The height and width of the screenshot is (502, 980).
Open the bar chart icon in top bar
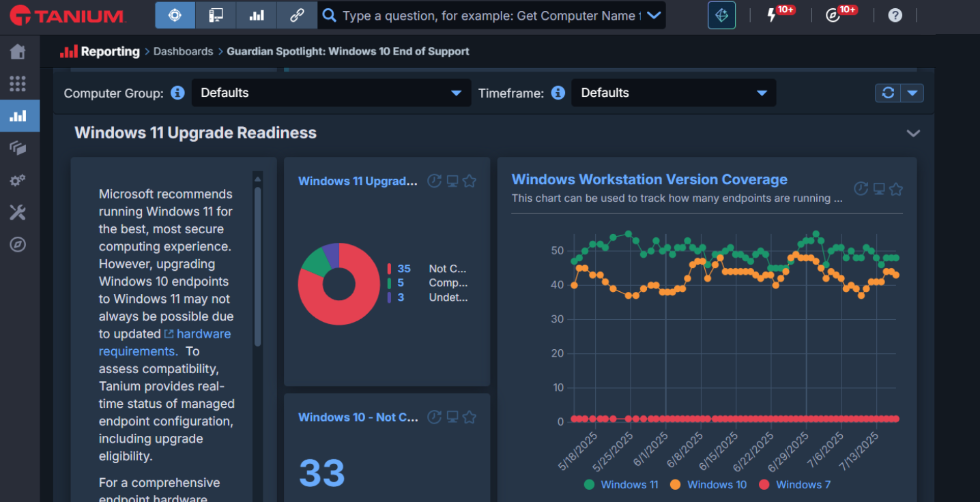[257, 15]
